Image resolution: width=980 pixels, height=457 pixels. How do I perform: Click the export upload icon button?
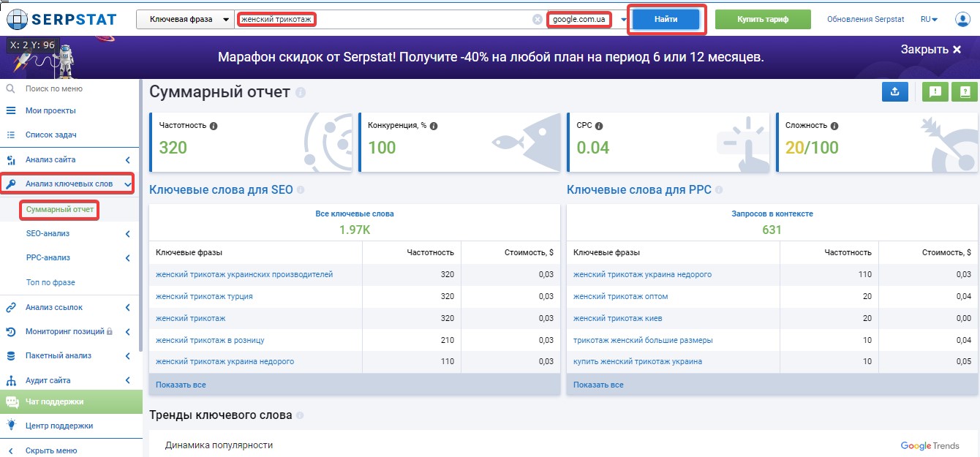(895, 92)
